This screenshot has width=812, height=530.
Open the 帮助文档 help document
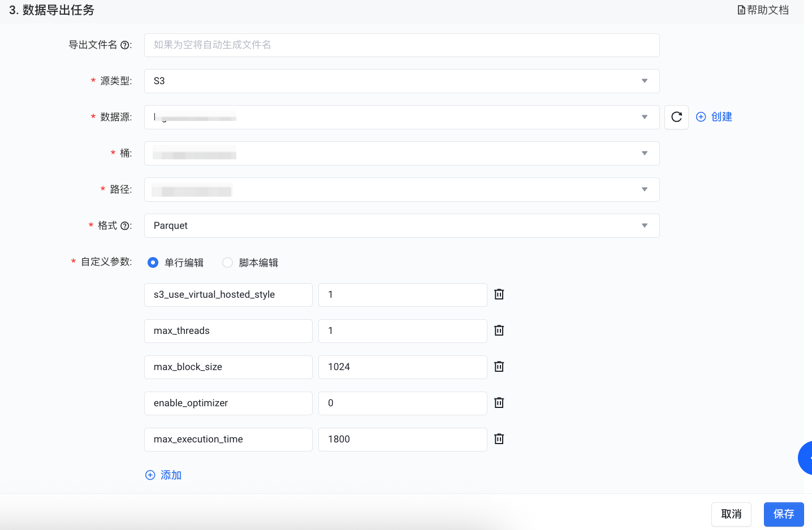pos(763,10)
